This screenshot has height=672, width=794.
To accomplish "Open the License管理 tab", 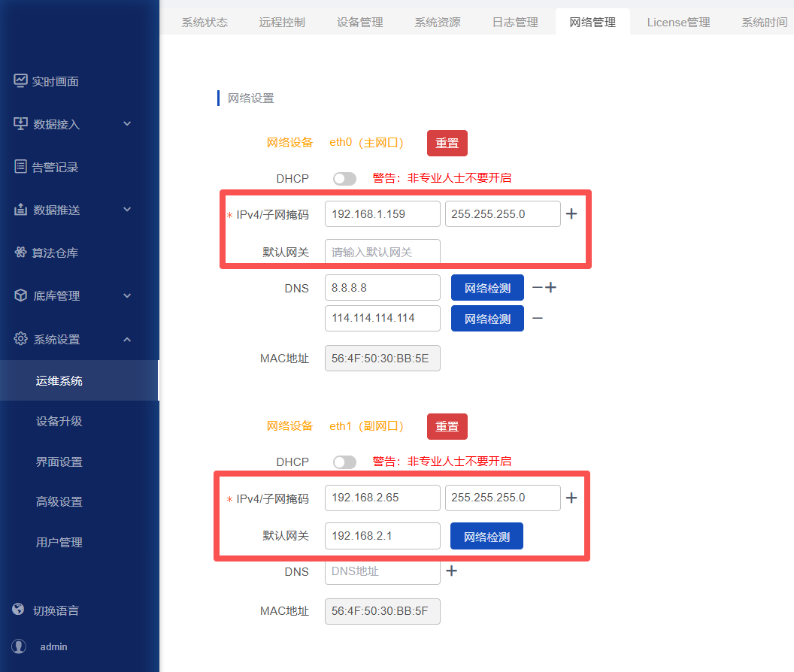I will [678, 22].
